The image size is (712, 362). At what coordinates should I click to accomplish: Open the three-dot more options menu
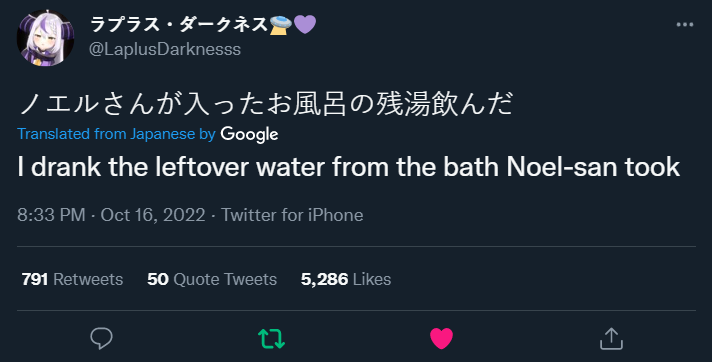point(685,25)
